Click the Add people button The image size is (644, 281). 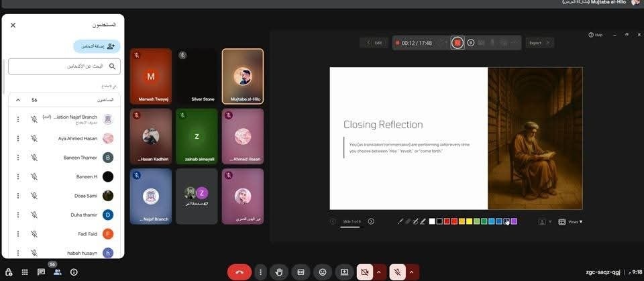pyautogui.click(x=97, y=46)
